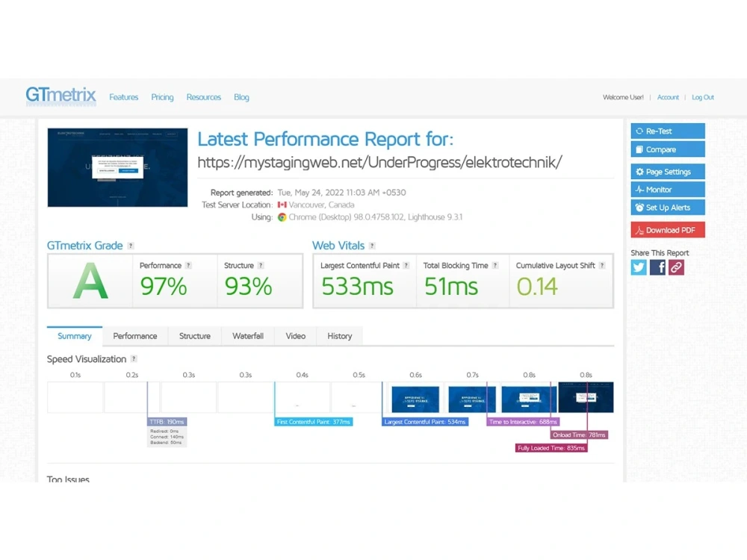Open Resources menu
747x560 pixels.
coord(204,97)
